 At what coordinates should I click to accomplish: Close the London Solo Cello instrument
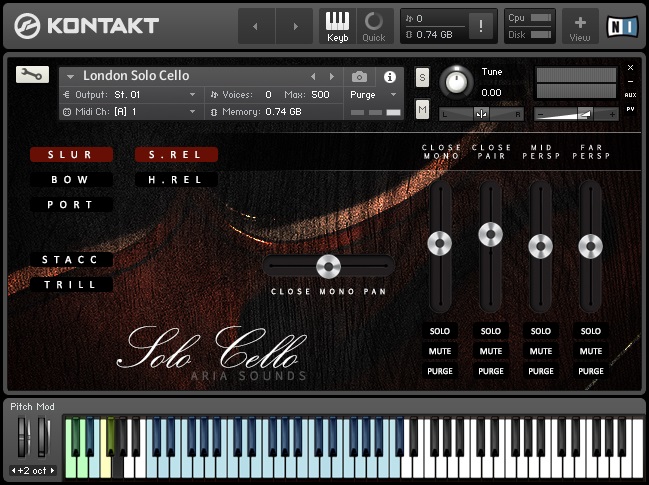click(630, 67)
